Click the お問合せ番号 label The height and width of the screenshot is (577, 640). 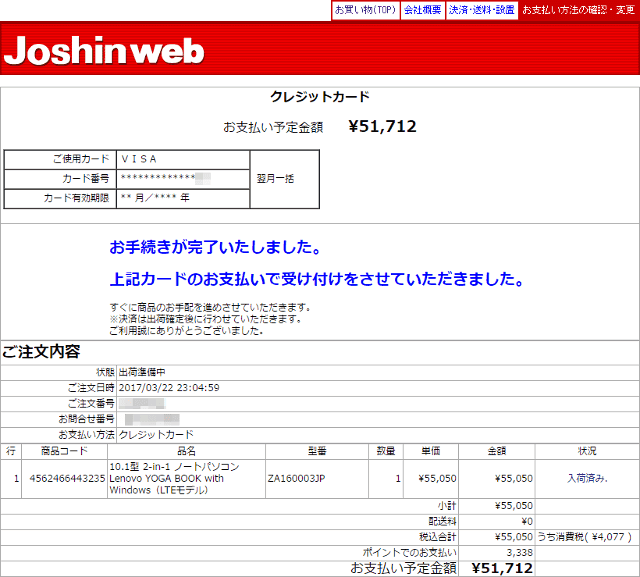click(x=87, y=419)
